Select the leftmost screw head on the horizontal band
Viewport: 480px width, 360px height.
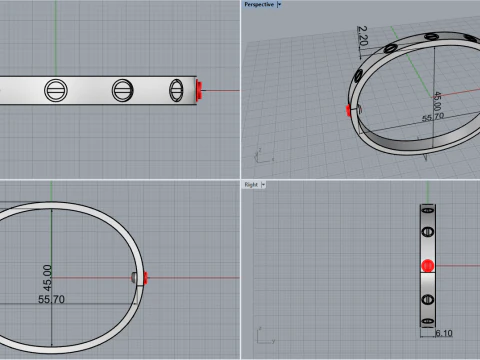(56, 90)
